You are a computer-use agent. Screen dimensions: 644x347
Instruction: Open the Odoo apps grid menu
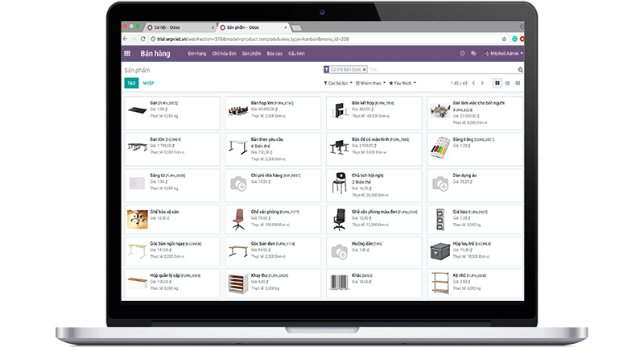127,54
